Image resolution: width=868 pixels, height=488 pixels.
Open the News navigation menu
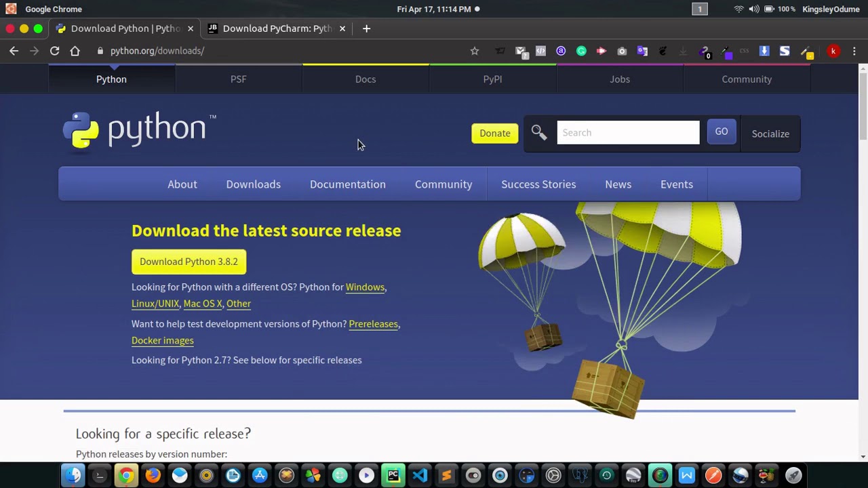tap(618, 184)
